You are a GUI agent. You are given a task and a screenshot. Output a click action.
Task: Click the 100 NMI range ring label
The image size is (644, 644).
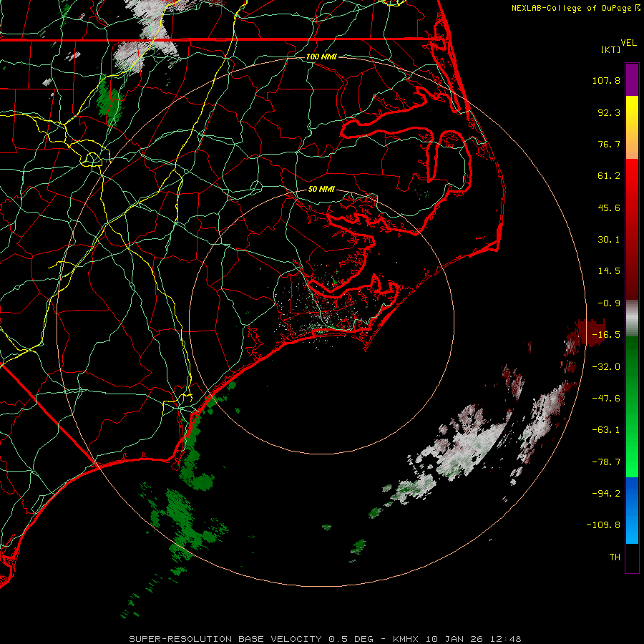pos(321,57)
